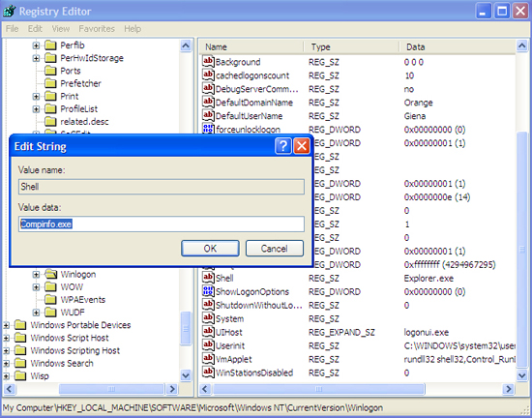Click the logonui.exe data cell
This screenshot has height=418, width=532.
coord(427,332)
